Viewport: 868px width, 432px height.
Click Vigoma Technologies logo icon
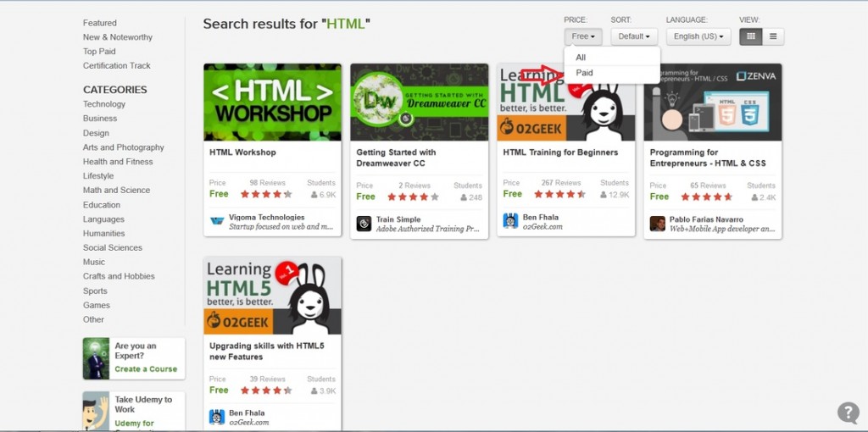click(x=217, y=221)
